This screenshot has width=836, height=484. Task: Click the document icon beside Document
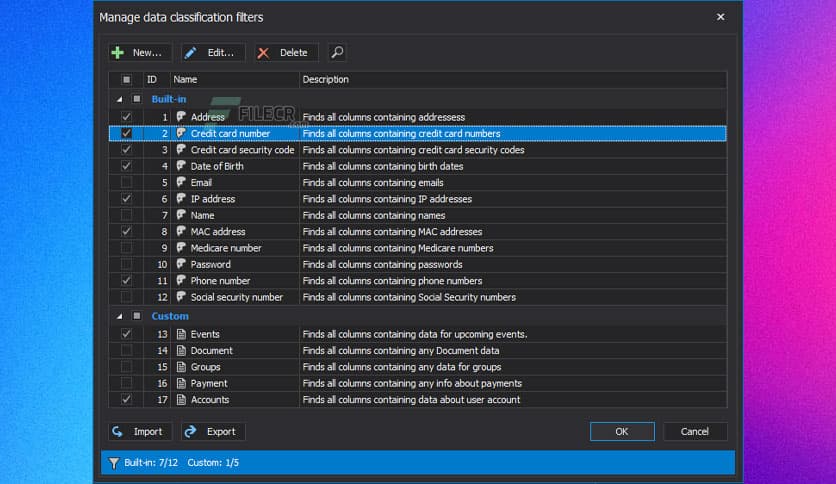(181, 350)
